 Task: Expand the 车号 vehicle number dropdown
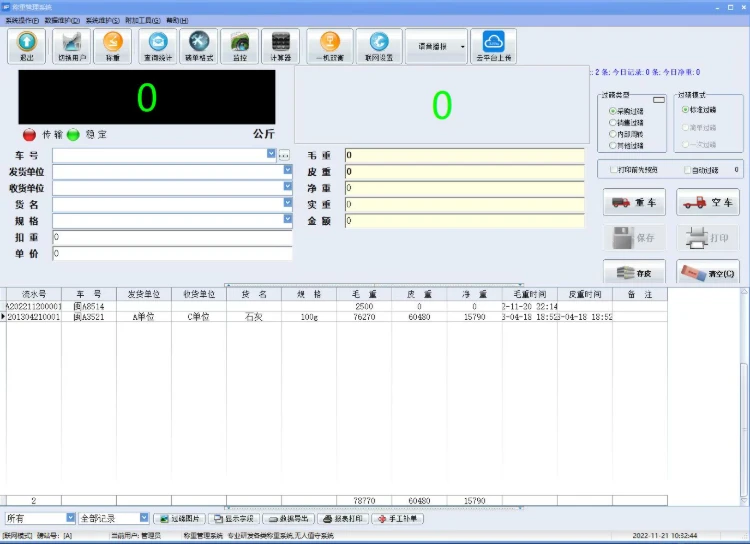pos(271,154)
